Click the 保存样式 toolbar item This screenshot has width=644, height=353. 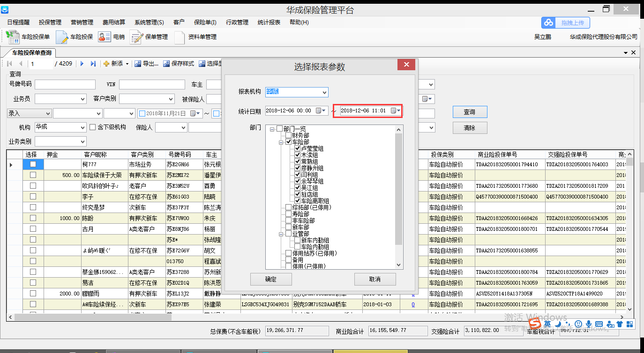tap(178, 64)
